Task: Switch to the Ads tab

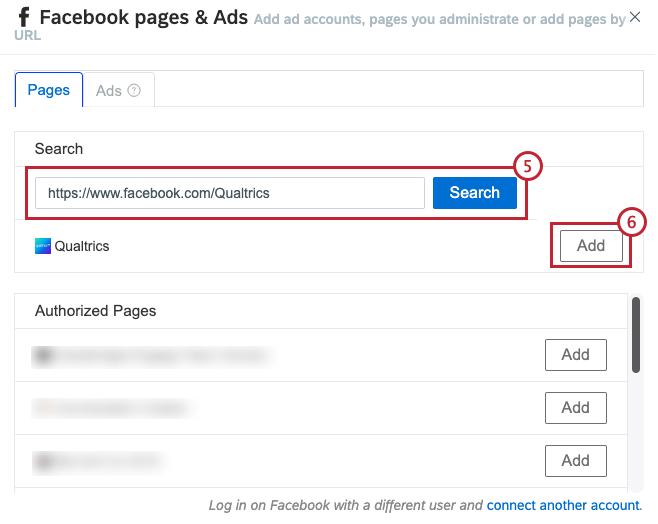Action: point(119,90)
